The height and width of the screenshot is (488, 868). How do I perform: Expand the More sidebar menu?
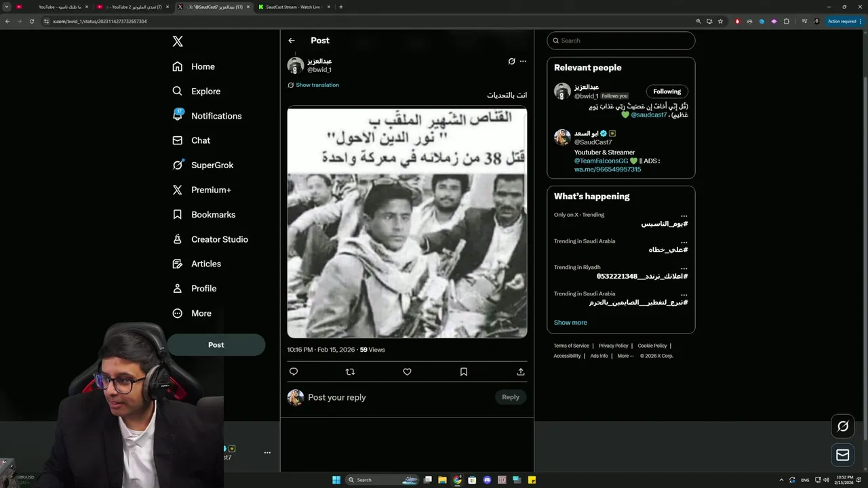click(x=192, y=313)
